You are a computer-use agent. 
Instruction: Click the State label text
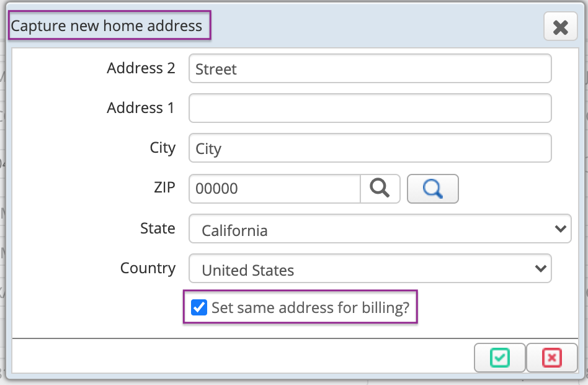pos(158,229)
